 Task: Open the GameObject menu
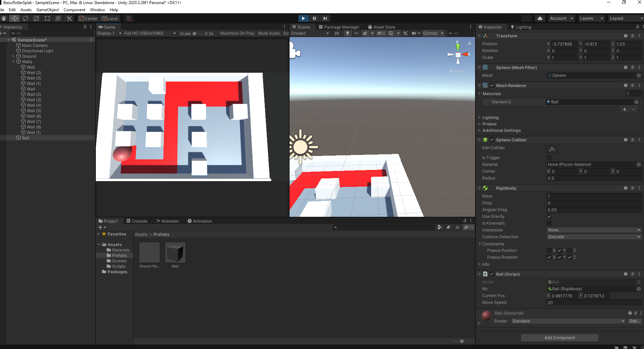tap(47, 10)
